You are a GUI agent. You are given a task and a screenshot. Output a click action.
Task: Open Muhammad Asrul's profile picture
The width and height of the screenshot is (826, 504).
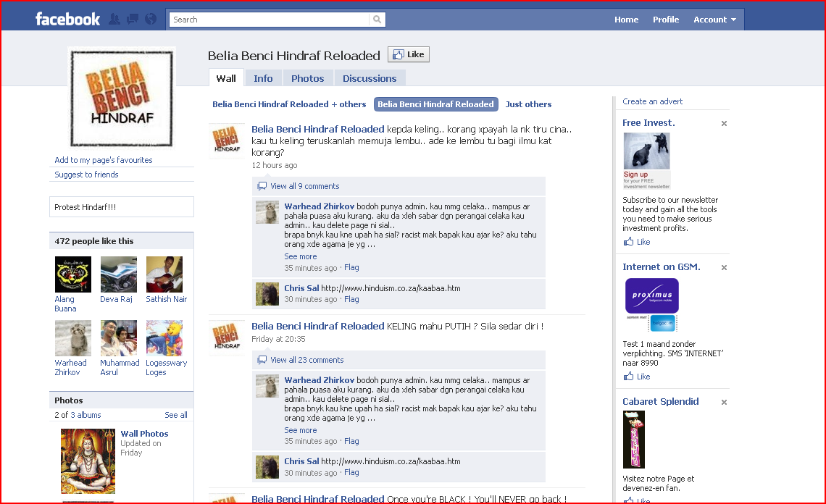tap(119, 338)
